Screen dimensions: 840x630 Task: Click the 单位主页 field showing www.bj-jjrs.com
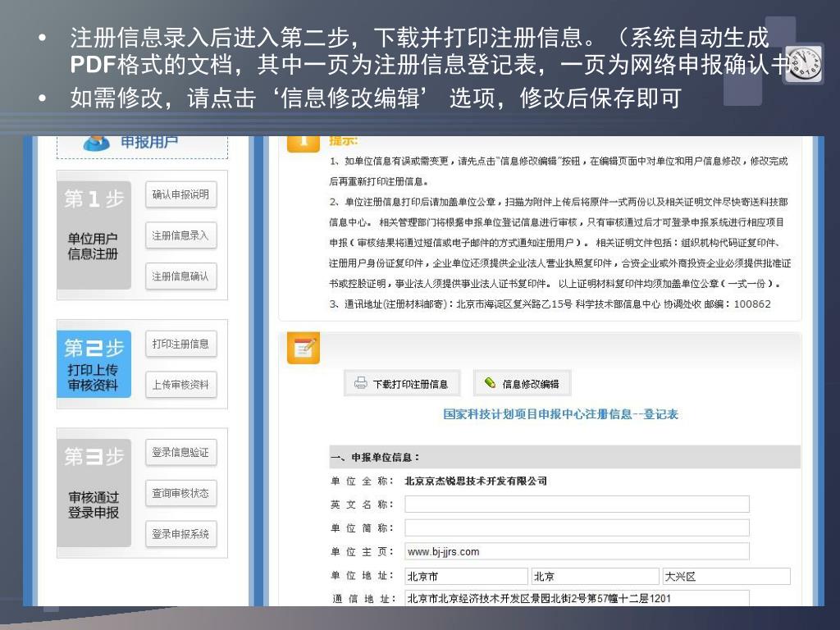click(577, 551)
